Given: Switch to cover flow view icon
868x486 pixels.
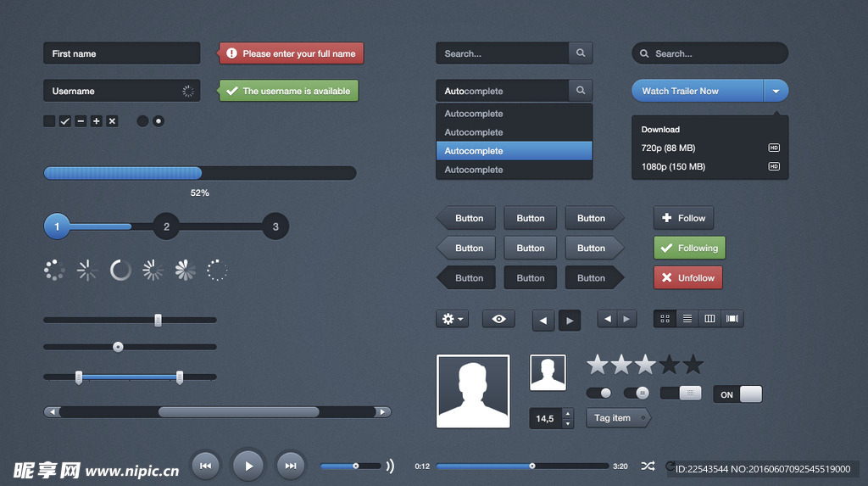Looking at the screenshot, I should click(732, 319).
